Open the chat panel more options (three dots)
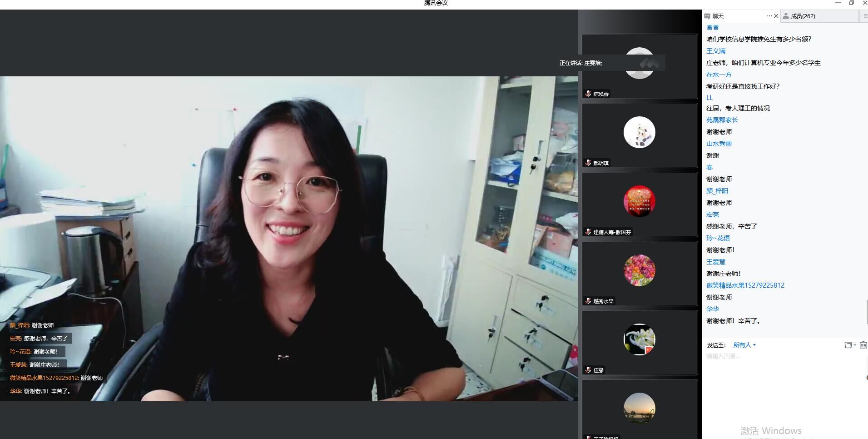The image size is (868, 439). (x=769, y=16)
